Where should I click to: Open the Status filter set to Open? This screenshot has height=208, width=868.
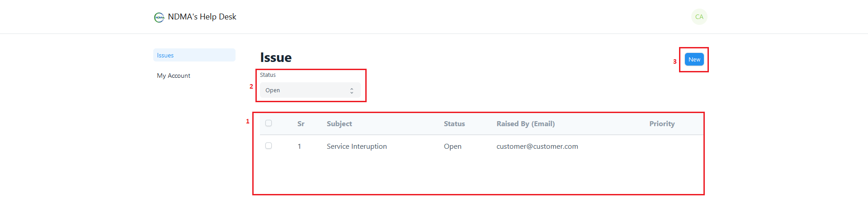coord(310,90)
